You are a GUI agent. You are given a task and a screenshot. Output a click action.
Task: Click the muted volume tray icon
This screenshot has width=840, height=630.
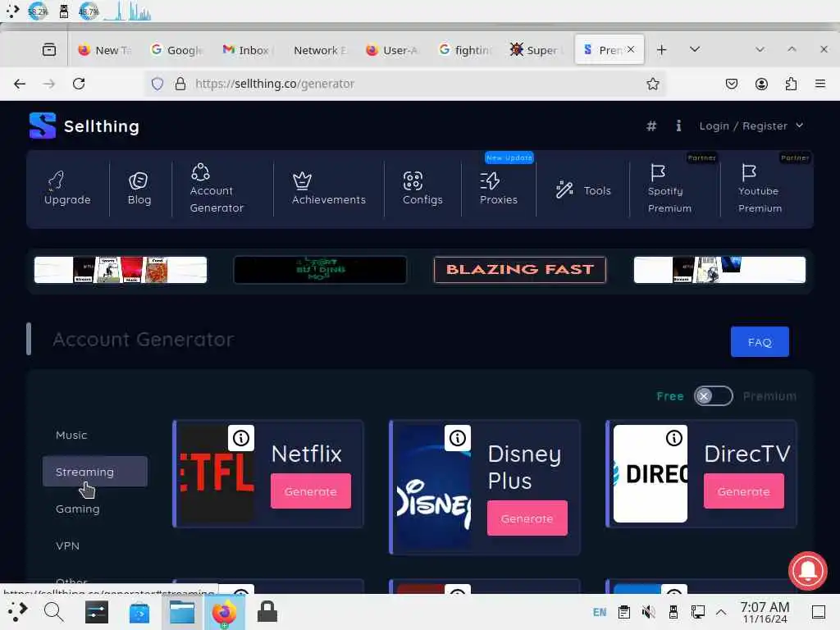(649, 611)
